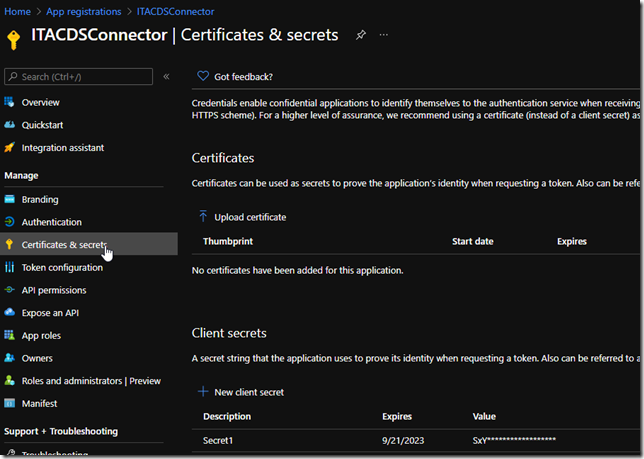
Task: Select the Secret1 description cell
Action: tap(218, 441)
